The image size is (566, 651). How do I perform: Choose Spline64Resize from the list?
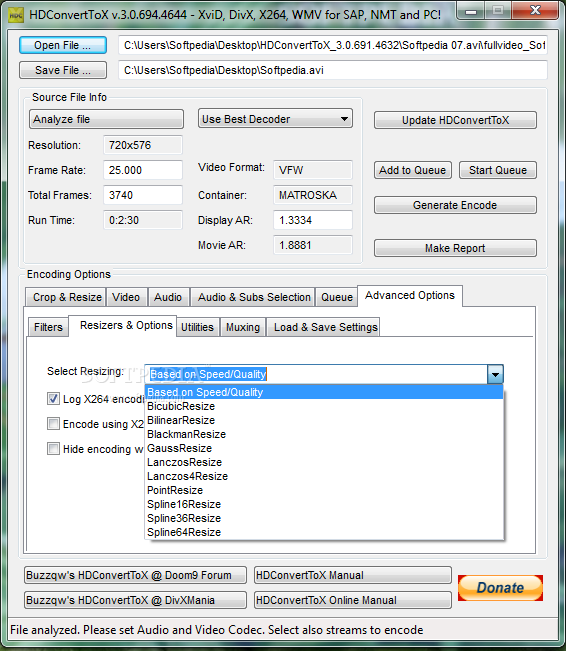coord(324,532)
